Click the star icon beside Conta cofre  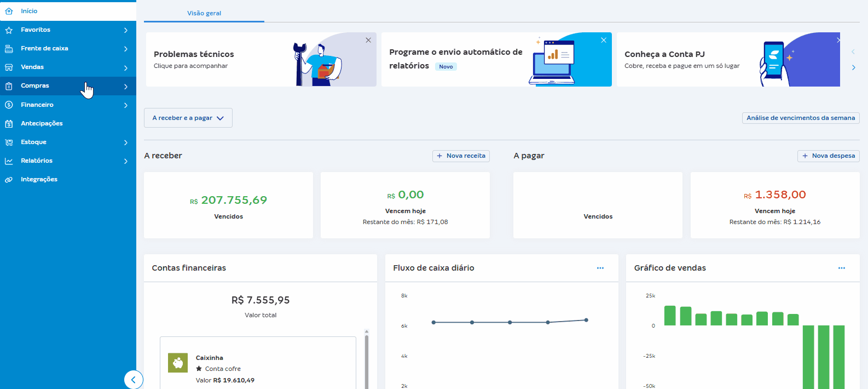pos(199,369)
